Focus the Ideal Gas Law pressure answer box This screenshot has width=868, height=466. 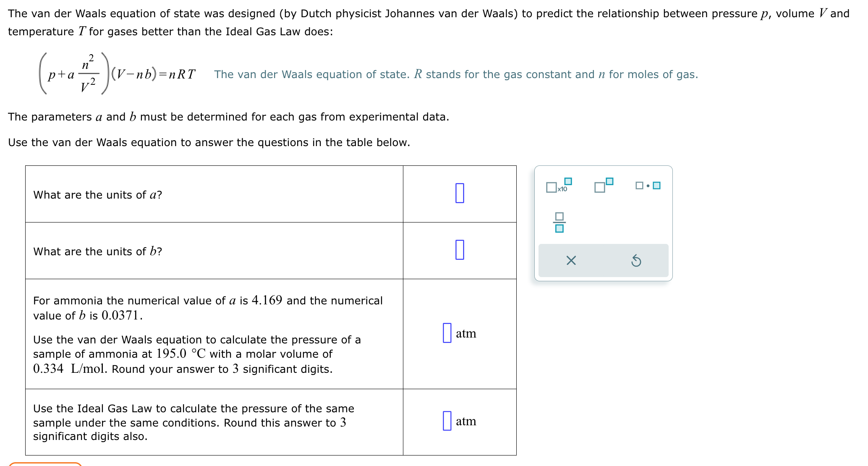pos(447,421)
